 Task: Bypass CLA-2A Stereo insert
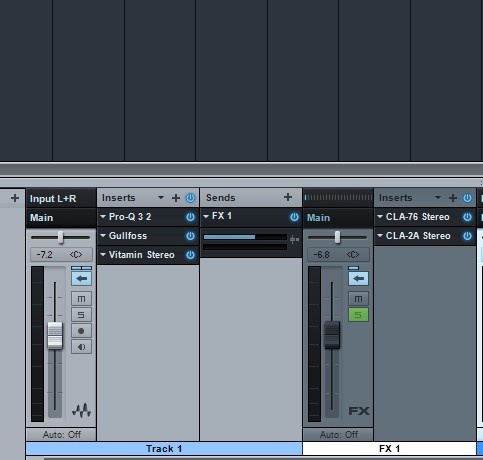click(467, 236)
